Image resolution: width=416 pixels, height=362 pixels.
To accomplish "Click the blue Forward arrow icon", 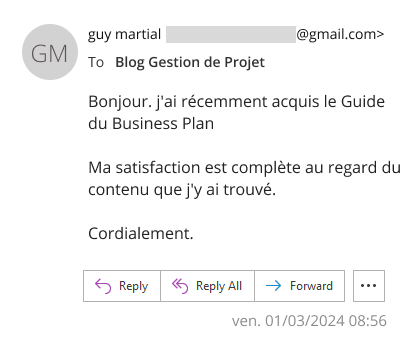I will 273,286.
